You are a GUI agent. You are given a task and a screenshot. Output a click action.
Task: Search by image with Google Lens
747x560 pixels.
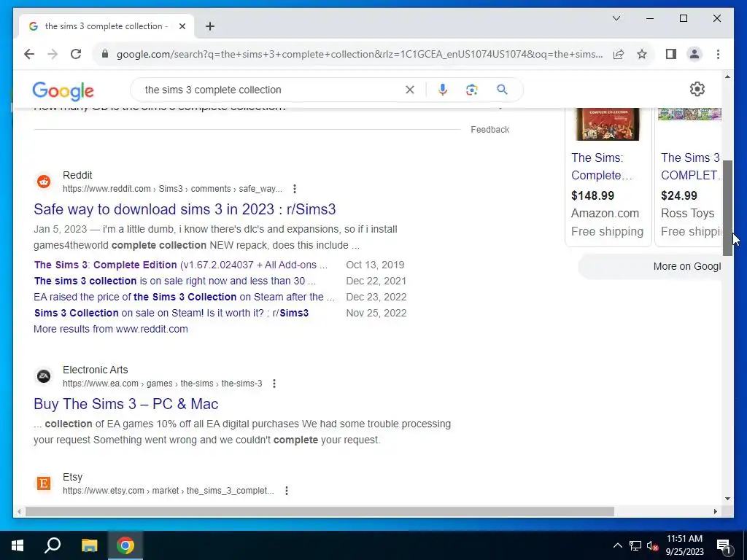[x=472, y=90]
